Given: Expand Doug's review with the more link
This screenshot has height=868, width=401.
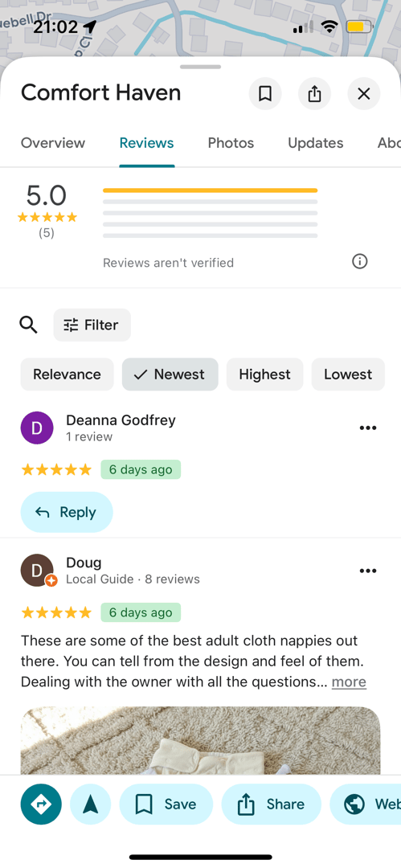Looking at the screenshot, I should coord(349,682).
